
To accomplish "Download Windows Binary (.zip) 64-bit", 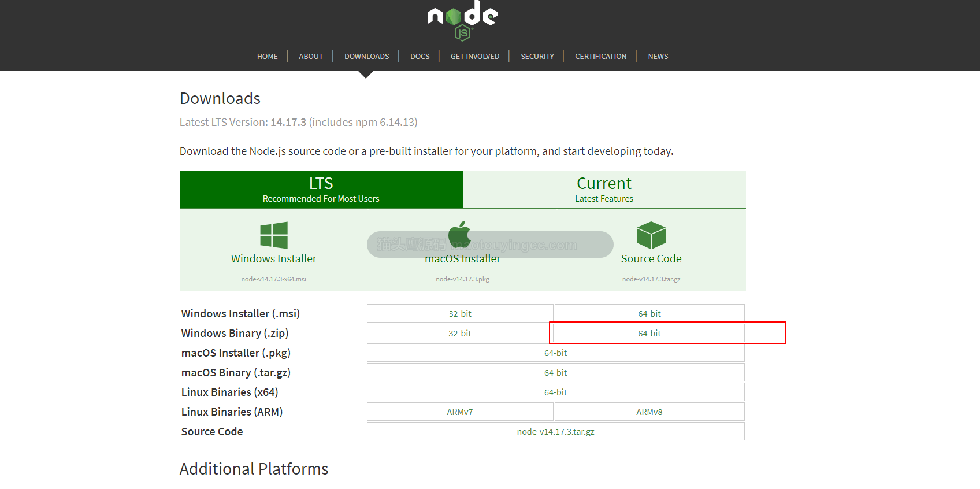I will point(649,333).
